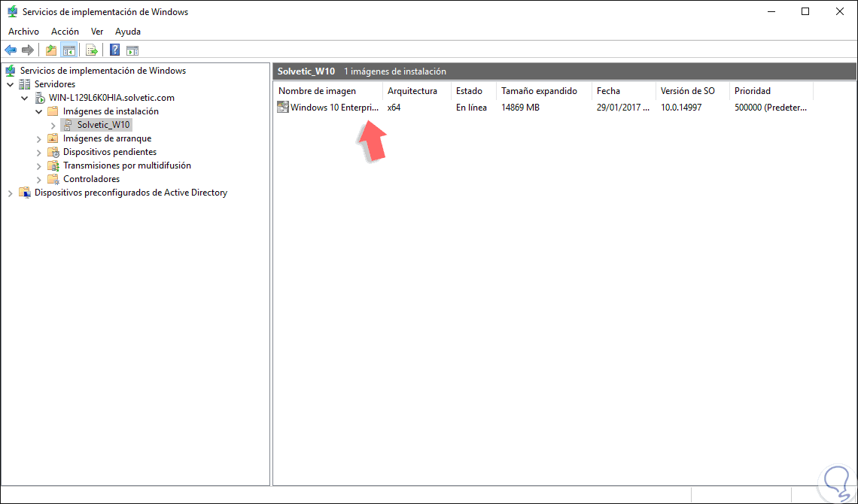Click the 29/01/2017 date cell
Viewport: 858px width, 504px height.
[x=623, y=107]
